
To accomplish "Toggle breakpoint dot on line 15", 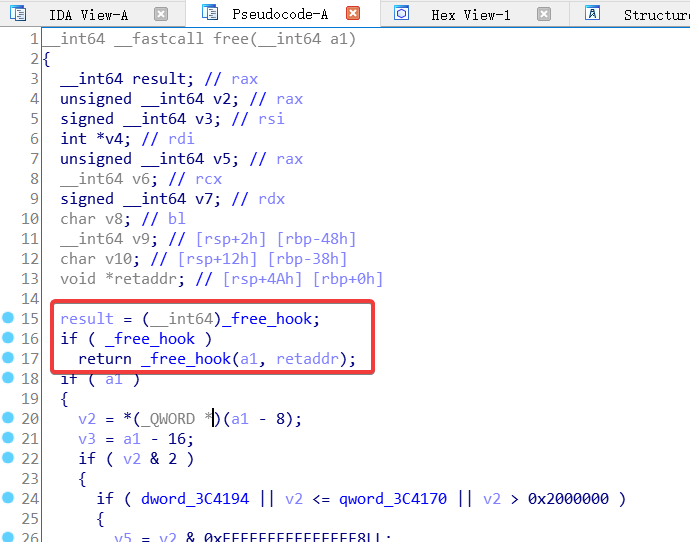I will click(x=8, y=319).
